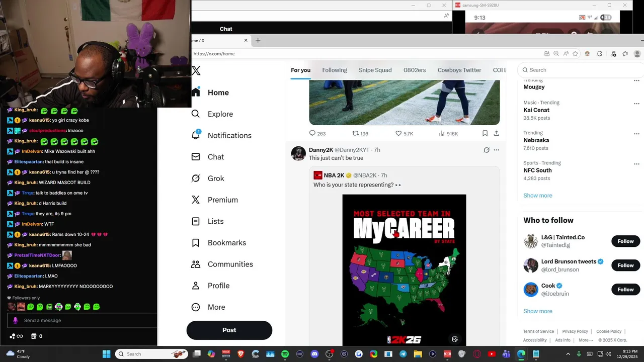Screen dimensions: 644x362
Task: Follow L&G | Tainted.Co
Action: coord(625,241)
